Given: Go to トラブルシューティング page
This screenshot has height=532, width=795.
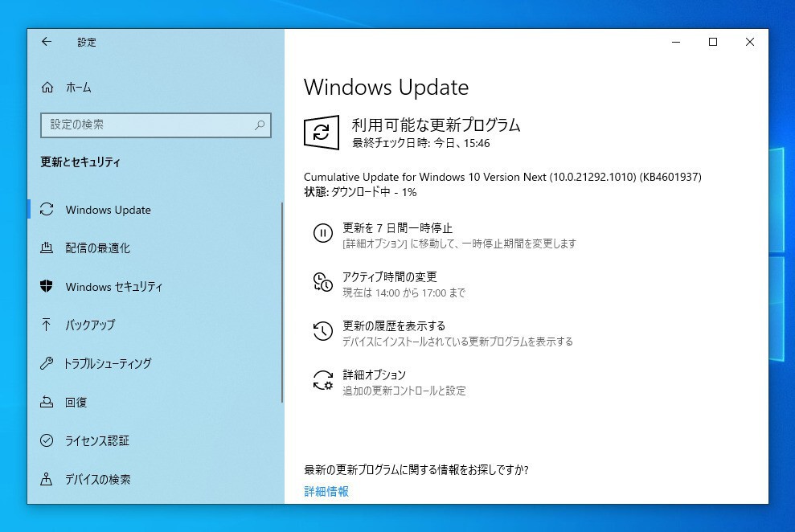Looking at the screenshot, I should (108, 363).
